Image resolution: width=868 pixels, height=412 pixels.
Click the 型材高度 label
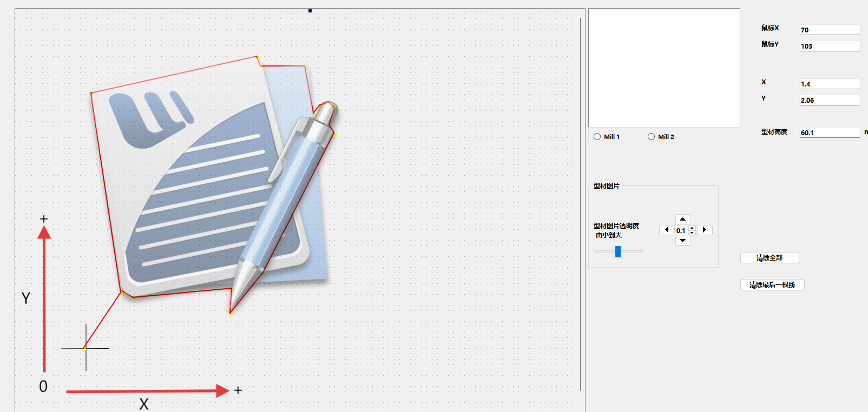click(x=774, y=132)
